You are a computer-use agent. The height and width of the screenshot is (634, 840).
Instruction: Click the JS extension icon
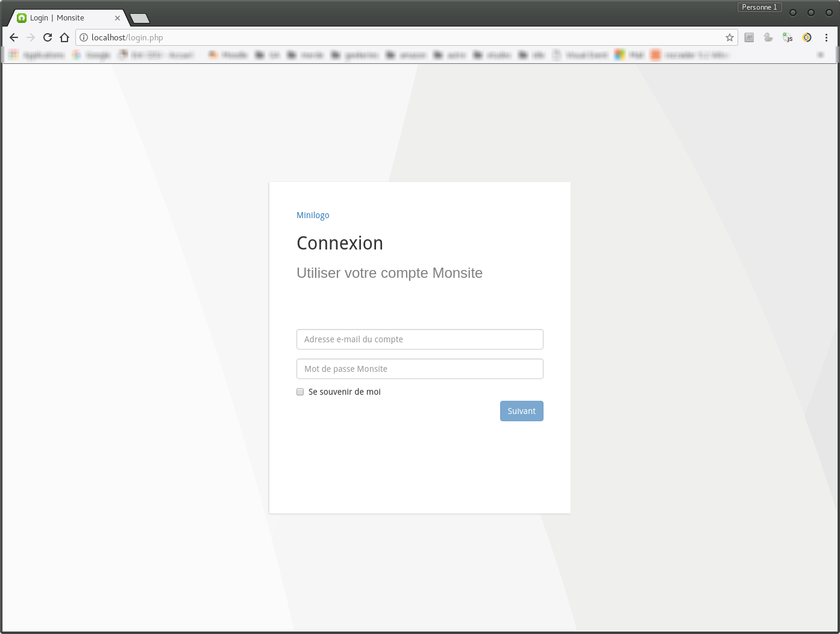click(x=788, y=37)
